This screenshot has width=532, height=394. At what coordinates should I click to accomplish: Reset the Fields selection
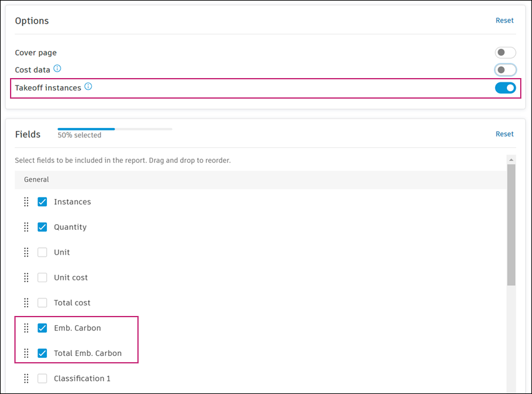pyautogui.click(x=505, y=134)
